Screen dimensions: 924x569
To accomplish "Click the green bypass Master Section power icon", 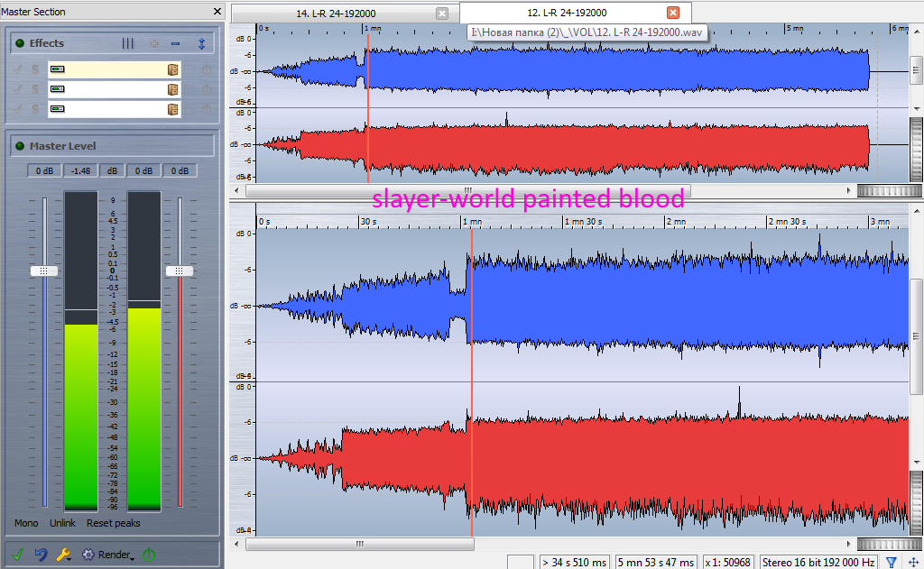I will (x=149, y=555).
